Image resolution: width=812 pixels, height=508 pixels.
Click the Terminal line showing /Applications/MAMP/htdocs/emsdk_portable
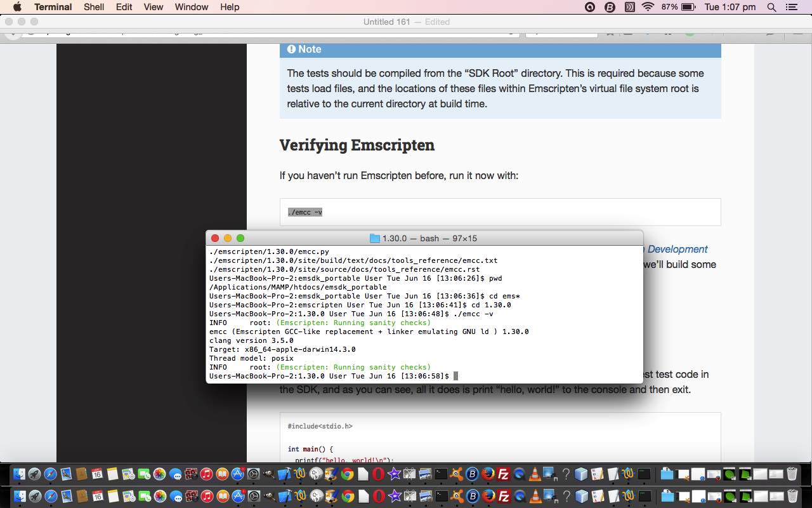[298, 287]
